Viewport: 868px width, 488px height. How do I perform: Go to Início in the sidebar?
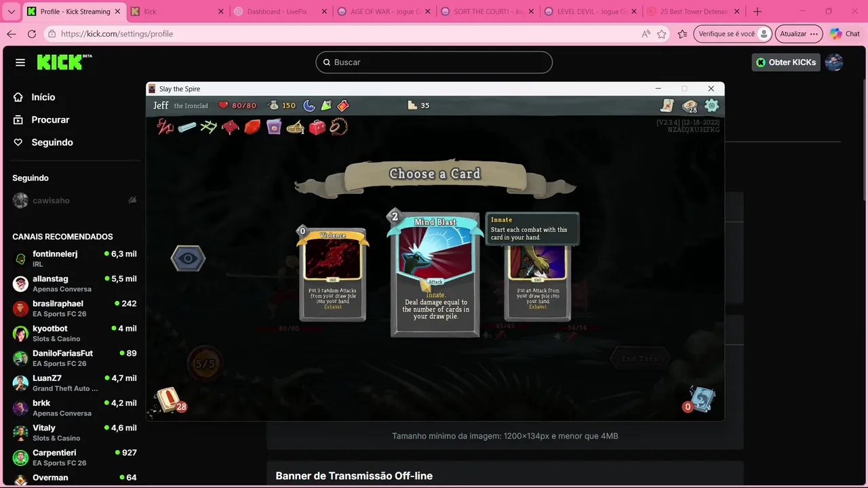click(43, 97)
